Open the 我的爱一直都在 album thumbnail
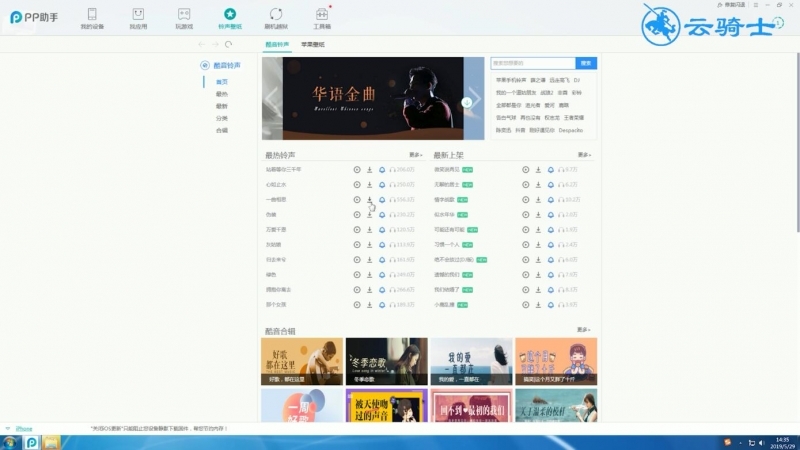This screenshot has width=800, height=450. [x=471, y=361]
